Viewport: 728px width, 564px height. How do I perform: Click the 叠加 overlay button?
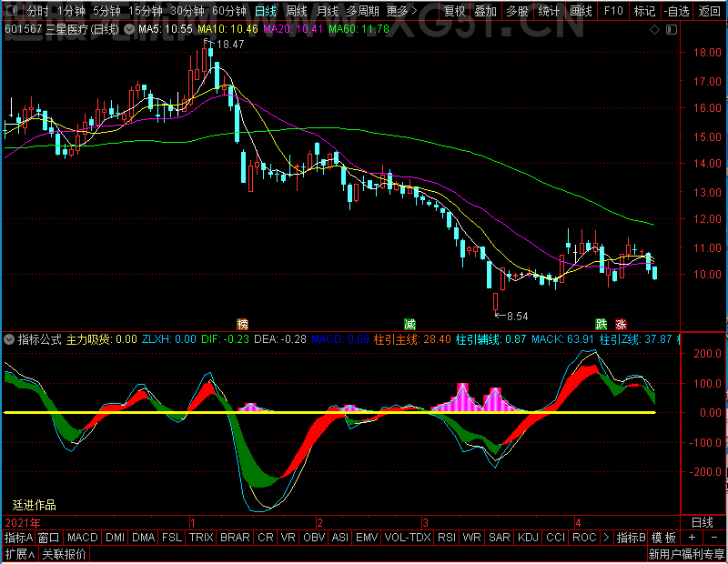[x=486, y=11]
